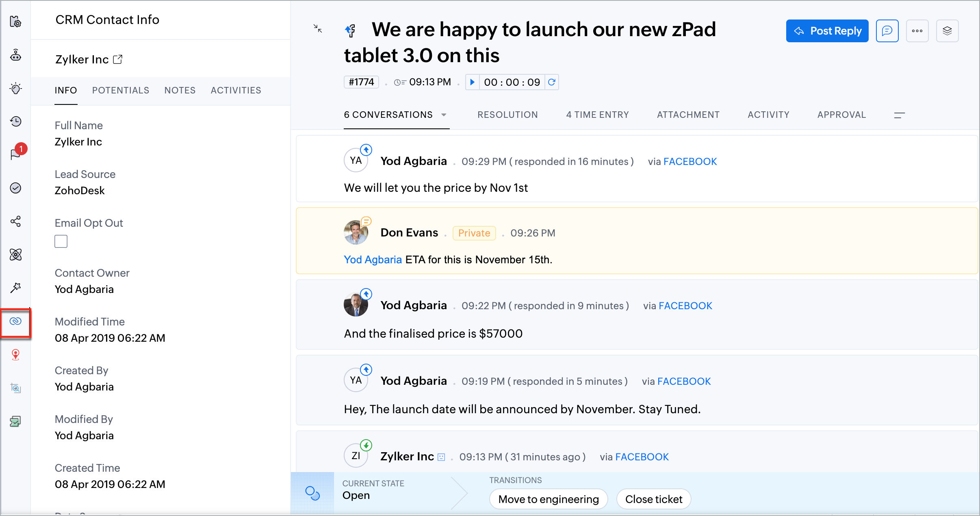Click Yod Agbaria mention link in private note
Screen dimensions: 980x516
pyautogui.click(x=373, y=260)
